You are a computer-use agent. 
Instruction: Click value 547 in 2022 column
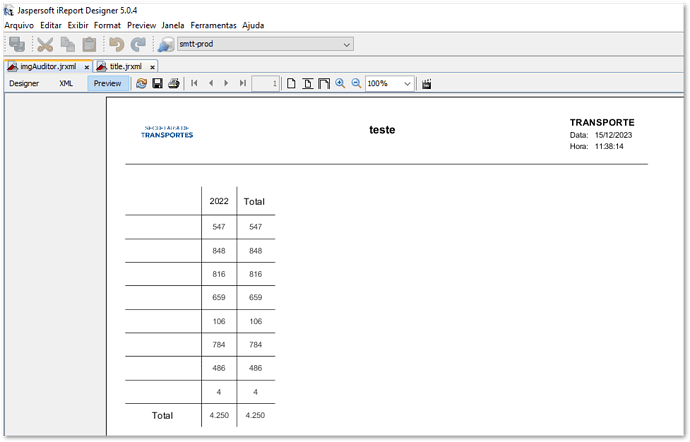[219, 227]
